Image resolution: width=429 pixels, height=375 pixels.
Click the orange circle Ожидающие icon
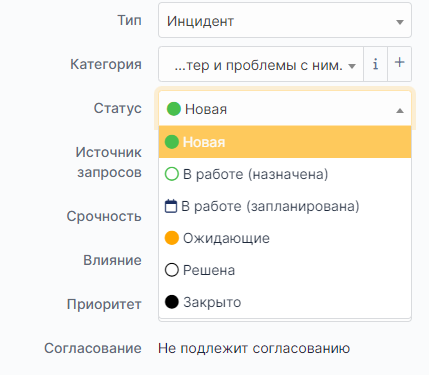pos(172,238)
